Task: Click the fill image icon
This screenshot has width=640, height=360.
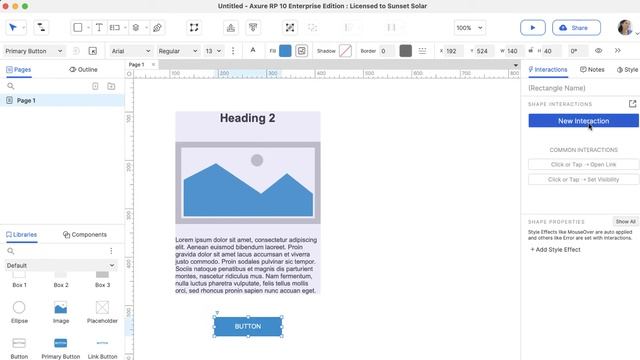Action: 302,51
